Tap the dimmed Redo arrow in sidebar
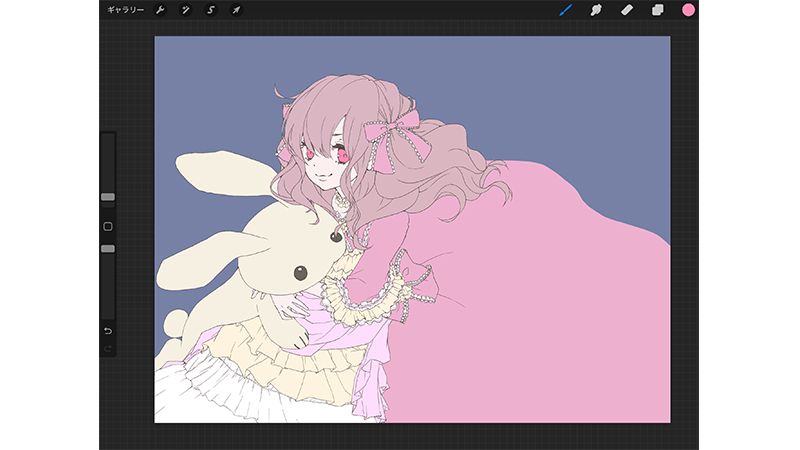 (108, 347)
